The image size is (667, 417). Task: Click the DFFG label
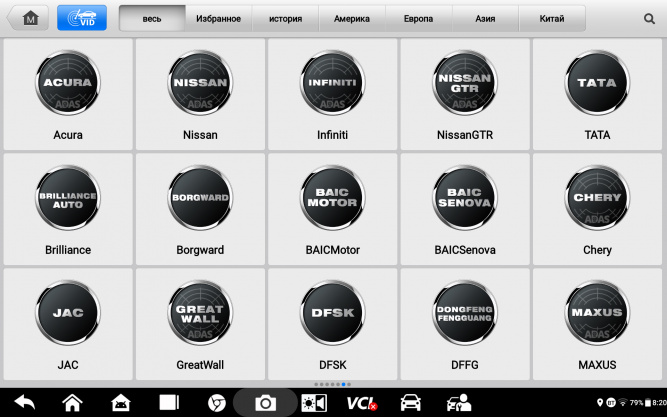(465, 365)
